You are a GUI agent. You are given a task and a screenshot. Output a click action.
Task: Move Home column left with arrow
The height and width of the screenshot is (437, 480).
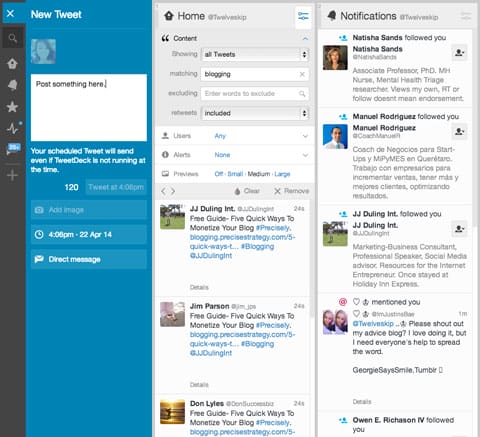pyautogui.click(x=163, y=191)
